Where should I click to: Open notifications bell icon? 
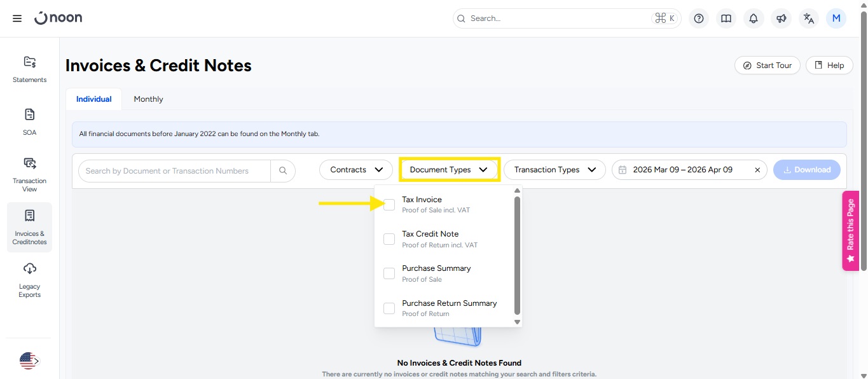point(754,18)
